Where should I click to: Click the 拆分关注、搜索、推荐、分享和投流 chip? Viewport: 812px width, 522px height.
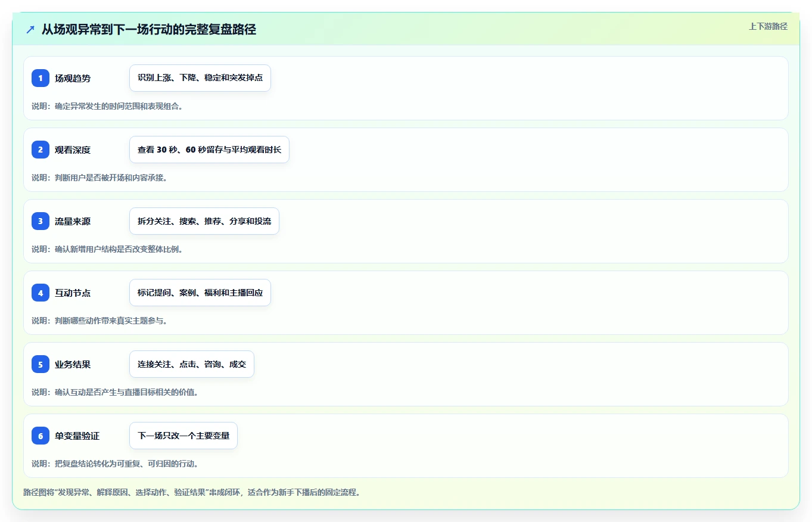coord(204,221)
